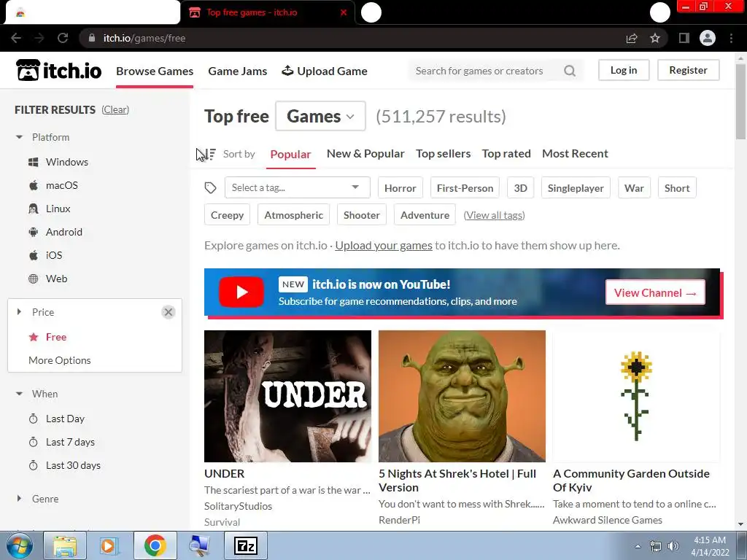Open the Select a tag dropdown
The width and height of the screenshot is (747, 560).
tap(298, 187)
